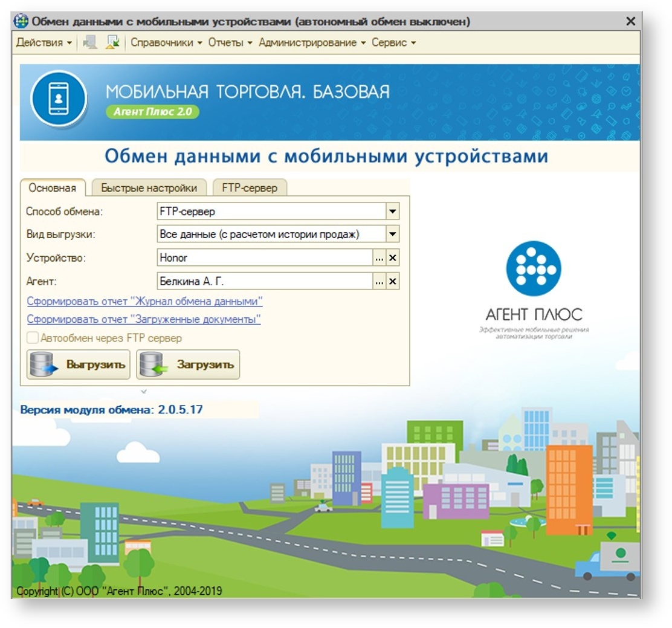Open the Загруженные документы report link
Screen dimensions: 672x628
144,319
